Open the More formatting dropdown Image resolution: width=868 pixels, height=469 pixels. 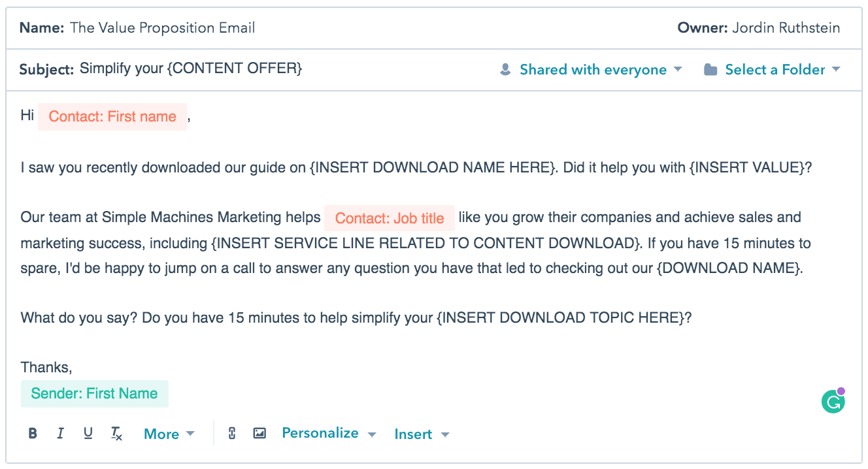pyautogui.click(x=169, y=433)
